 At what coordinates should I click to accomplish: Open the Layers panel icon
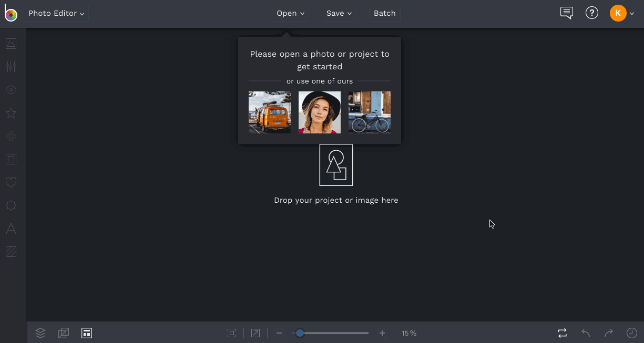[40, 333]
